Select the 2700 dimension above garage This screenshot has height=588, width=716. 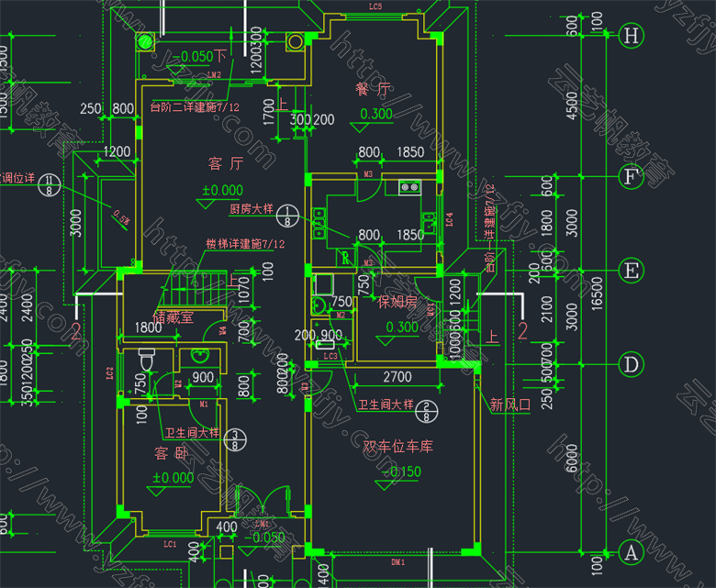[x=397, y=377]
